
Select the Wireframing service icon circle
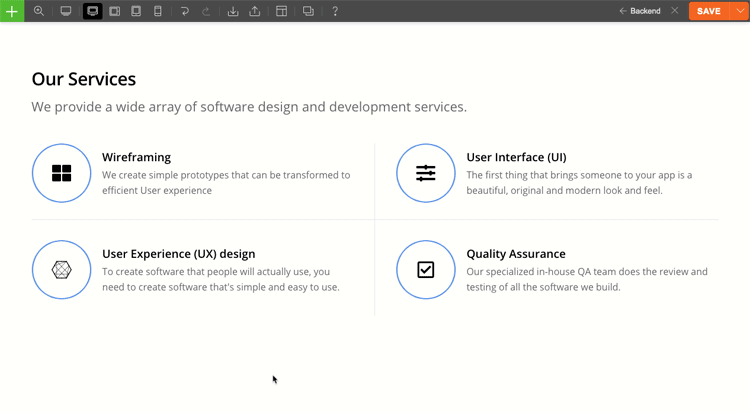coord(62,174)
